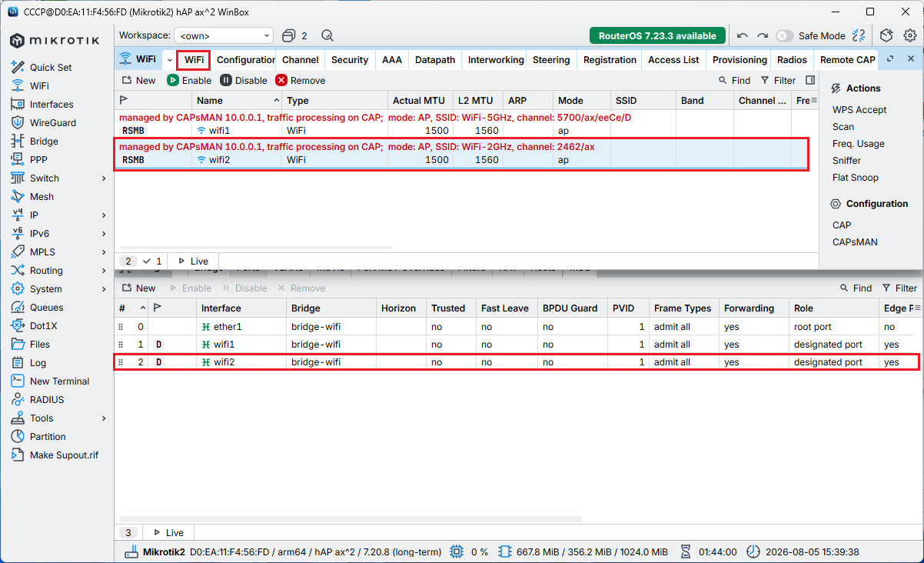Click Filter in the WiFi window
The image size is (924, 563).
coord(778,80)
